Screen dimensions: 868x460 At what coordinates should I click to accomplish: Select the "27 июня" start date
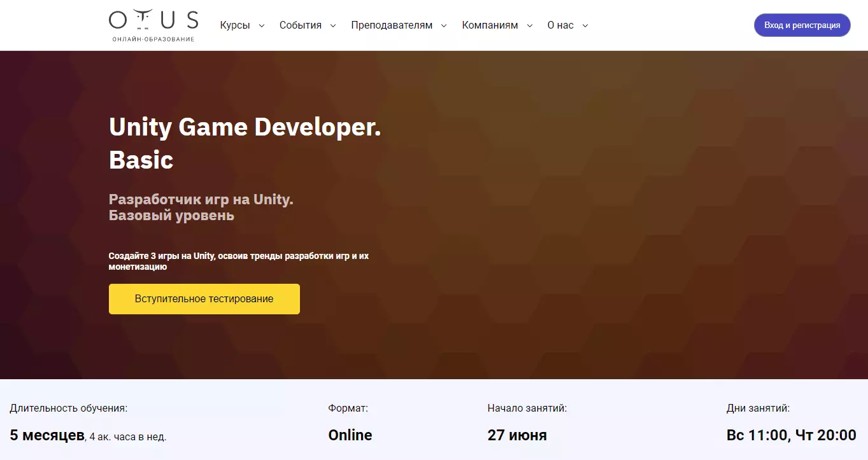pos(517,435)
